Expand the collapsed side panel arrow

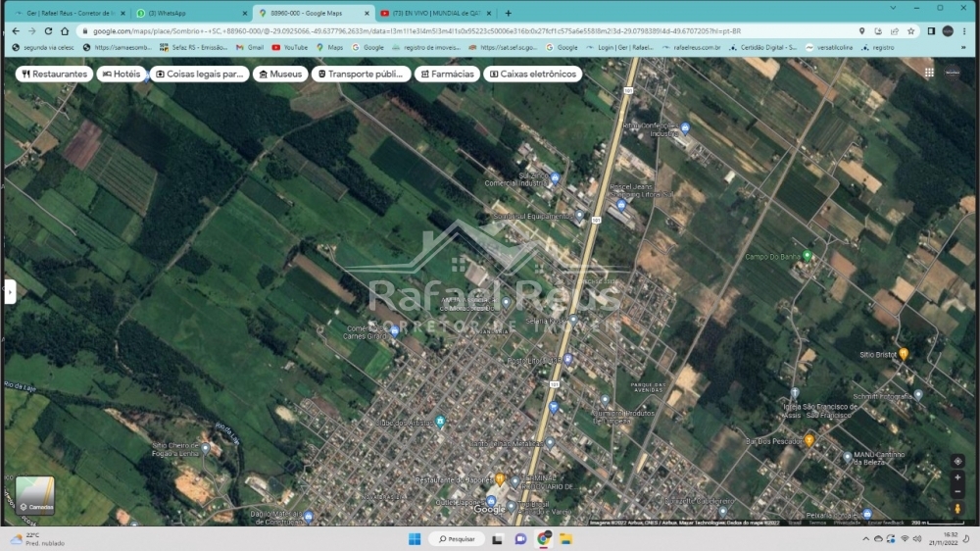pos(10,291)
